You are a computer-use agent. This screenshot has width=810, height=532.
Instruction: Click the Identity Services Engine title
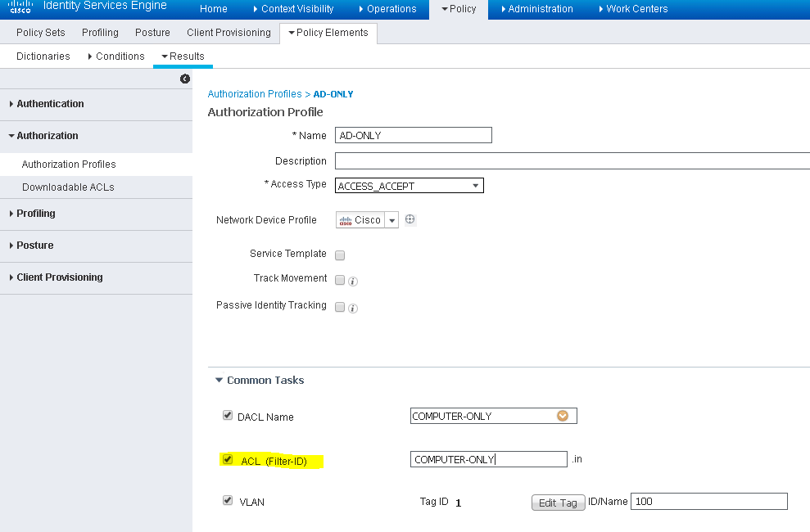tap(105, 6)
